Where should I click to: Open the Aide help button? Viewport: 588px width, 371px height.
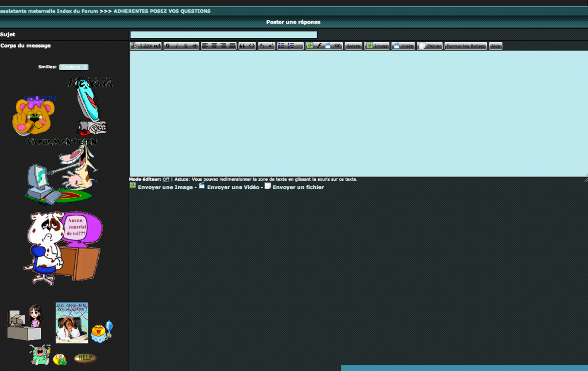pos(496,46)
